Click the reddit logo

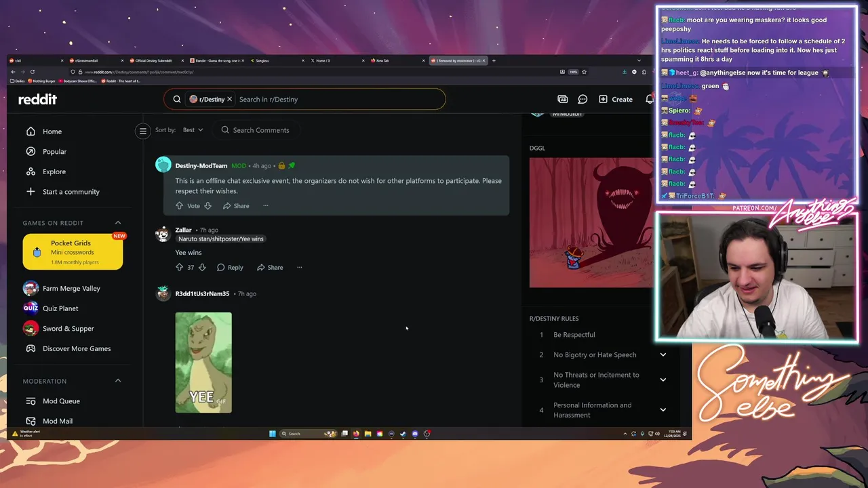(x=37, y=99)
